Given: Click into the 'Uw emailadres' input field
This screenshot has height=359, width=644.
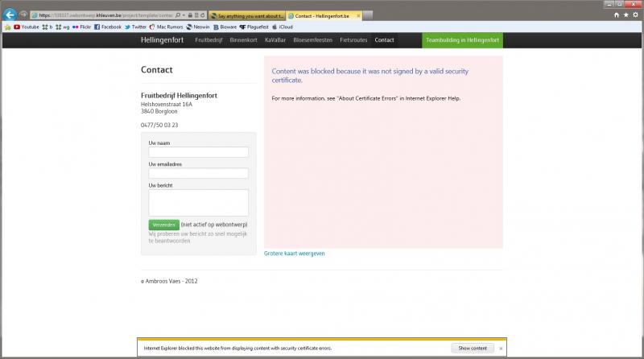Looking at the screenshot, I should tap(198, 173).
